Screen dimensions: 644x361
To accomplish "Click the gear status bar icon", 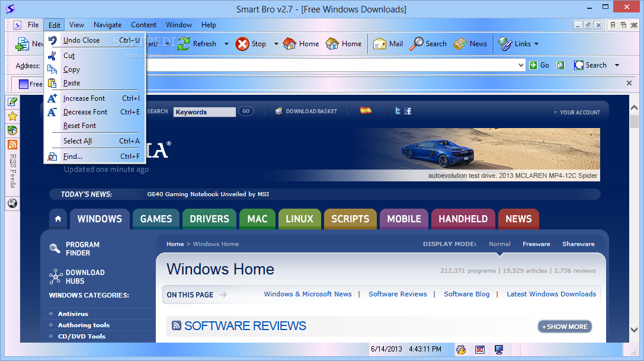I will (x=461, y=350).
